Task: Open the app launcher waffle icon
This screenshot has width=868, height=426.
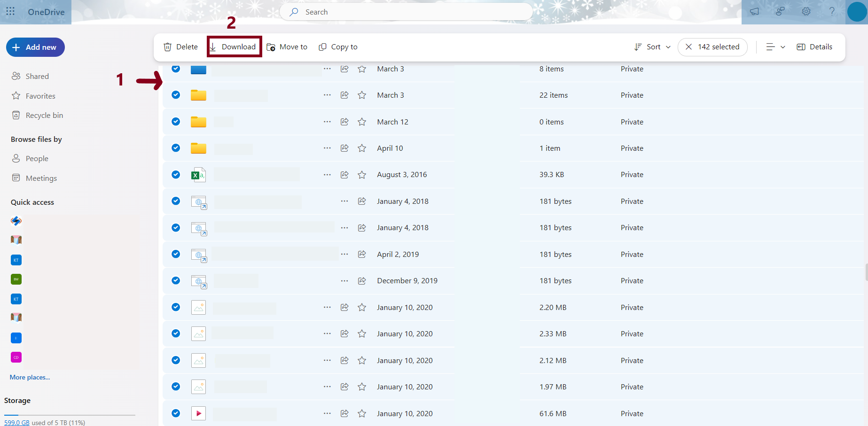Action: pyautogui.click(x=10, y=11)
